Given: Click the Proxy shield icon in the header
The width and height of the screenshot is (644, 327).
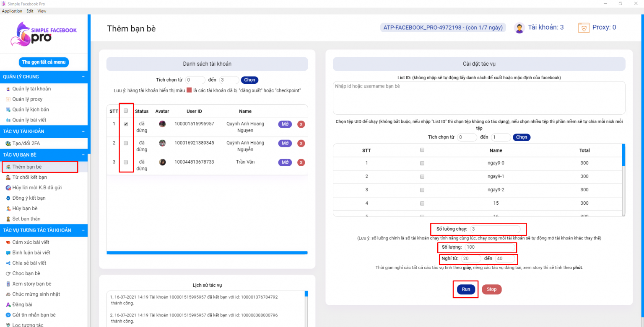Looking at the screenshot, I should click(x=584, y=27).
